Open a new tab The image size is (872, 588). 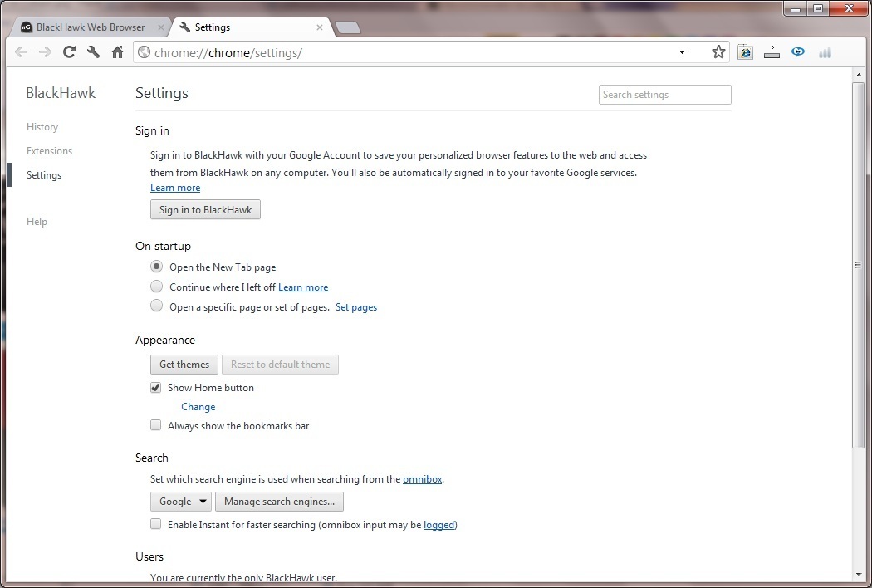pyautogui.click(x=348, y=27)
